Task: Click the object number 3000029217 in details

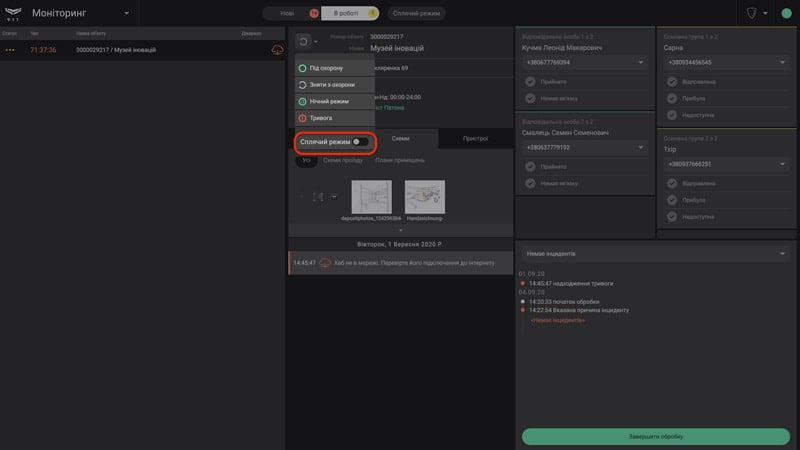Action: coord(386,37)
